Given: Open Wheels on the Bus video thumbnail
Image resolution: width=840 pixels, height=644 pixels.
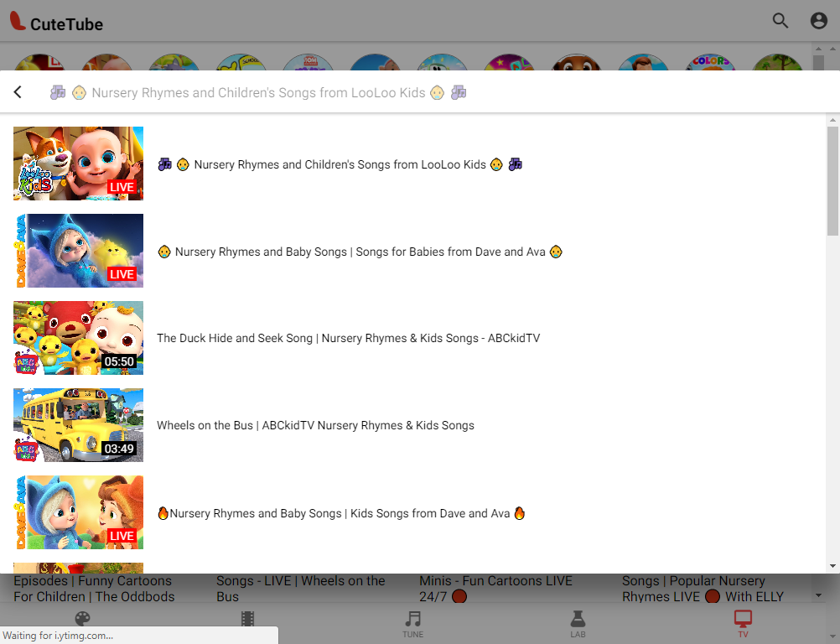Looking at the screenshot, I should click(x=78, y=425).
